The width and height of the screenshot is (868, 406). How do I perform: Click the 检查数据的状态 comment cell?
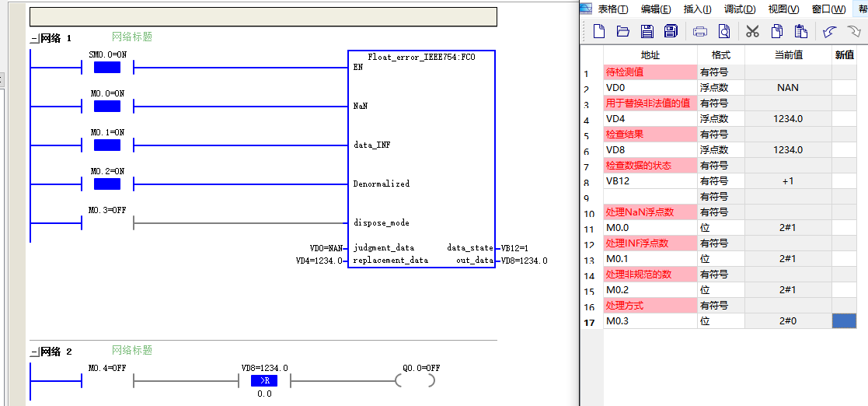click(x=650, y=165)
